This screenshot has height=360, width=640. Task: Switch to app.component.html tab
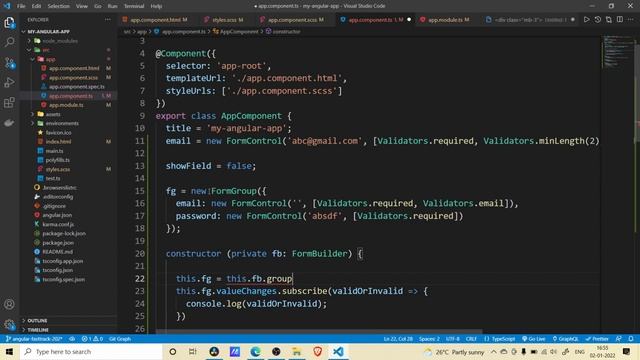click(156, 20)
